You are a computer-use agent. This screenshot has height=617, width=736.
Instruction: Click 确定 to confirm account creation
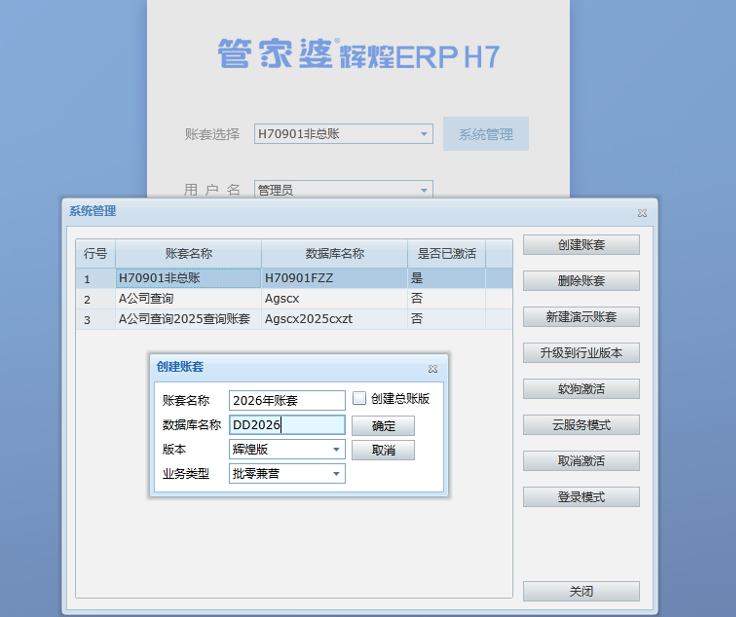tap(383, 426)
